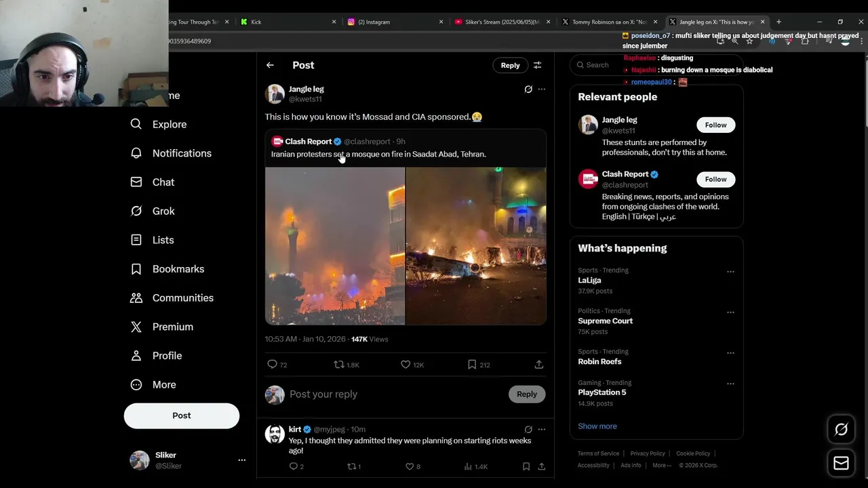Open floating messages envelope button
Viewport: 868px width, 488px height.
click(841, 463)
